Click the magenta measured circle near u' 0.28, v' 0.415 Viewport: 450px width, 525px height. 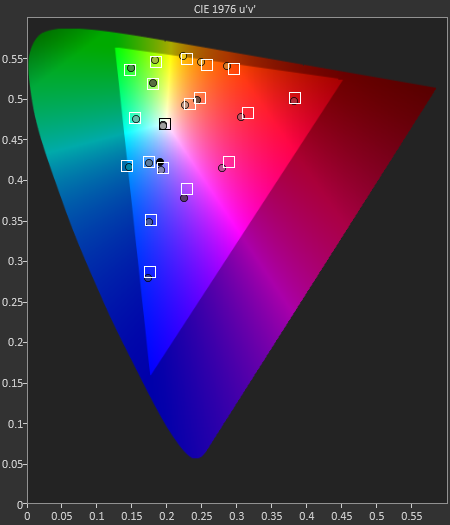[222, 168]
